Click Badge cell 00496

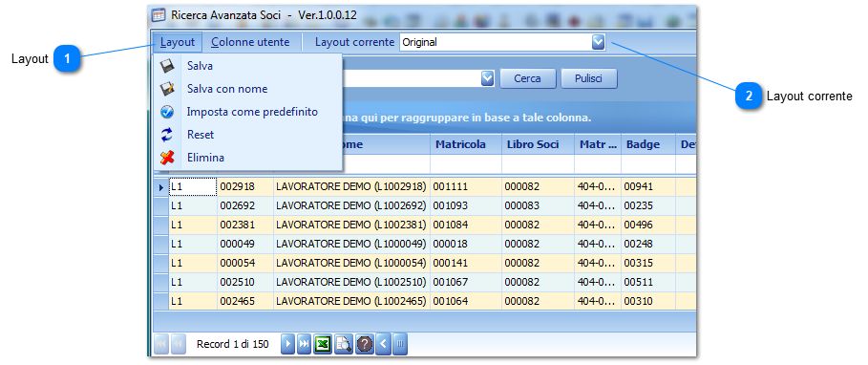[648, 225]
